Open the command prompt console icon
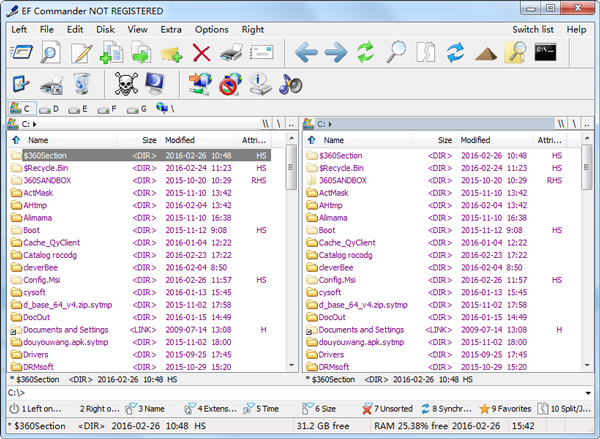 (545, 52)
